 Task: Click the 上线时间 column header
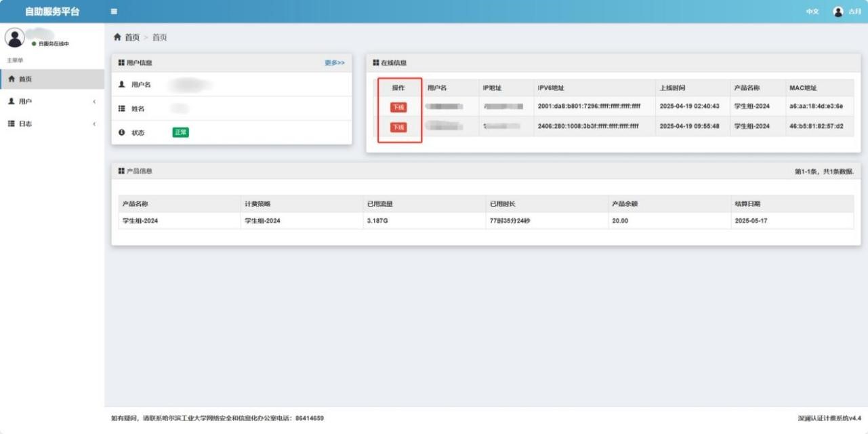(x=672, y=88)
